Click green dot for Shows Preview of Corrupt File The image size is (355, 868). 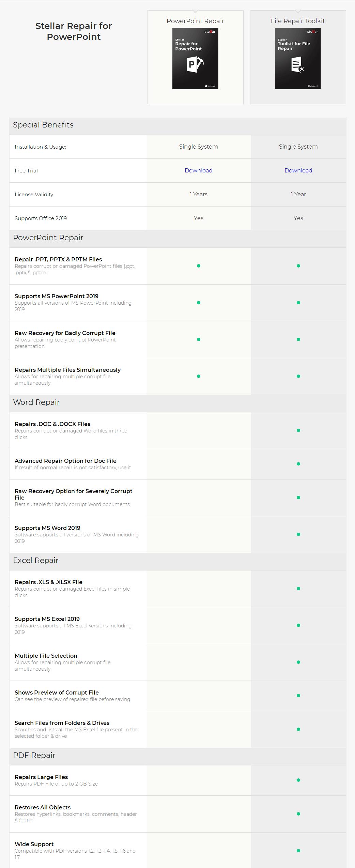click(x=298, y=696)
